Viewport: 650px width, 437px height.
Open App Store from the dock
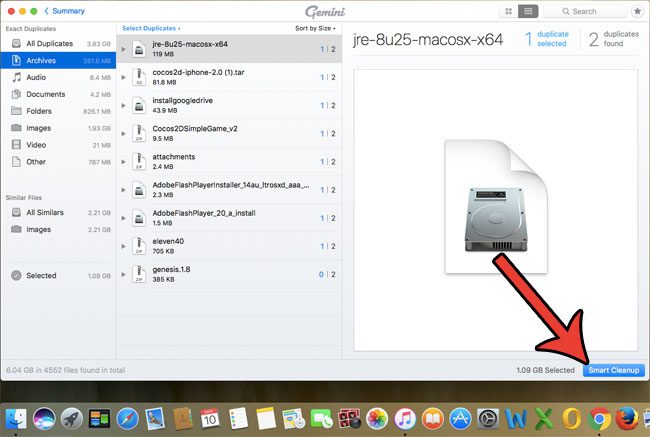click(x=460, y=419)
